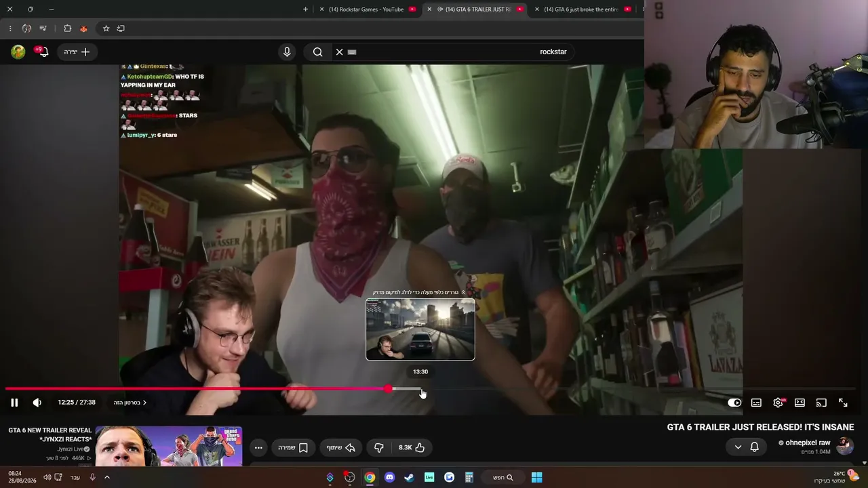Switch to theater mode view
Viewport: 868px width, 488px height.
(800, 403)
